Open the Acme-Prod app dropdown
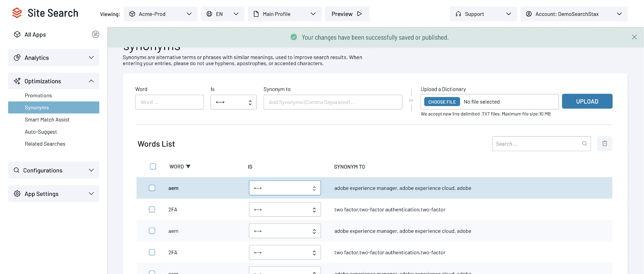The image size is (644, 274). 160,14
